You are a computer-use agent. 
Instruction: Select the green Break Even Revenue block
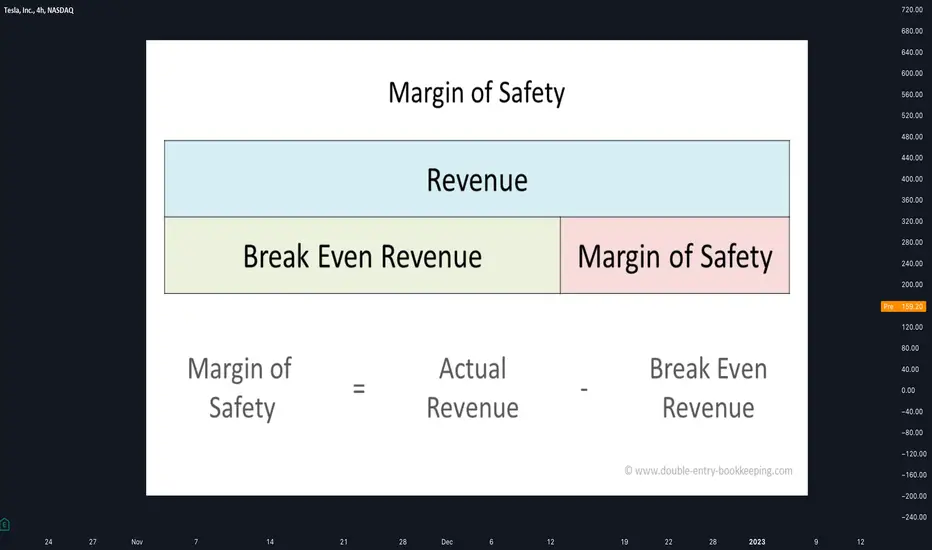tap(362, 256)
